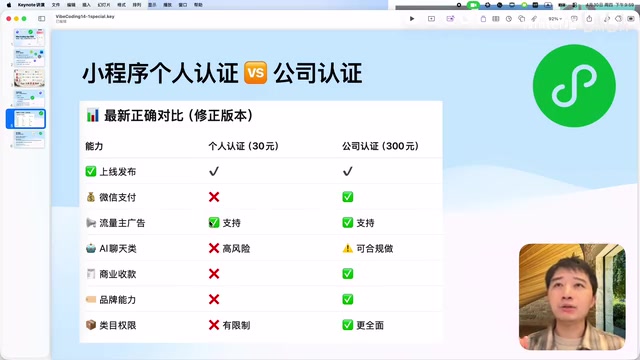Screen dimensions: 640x360
Task: Click the green mini program logo
Action: click(574, 86)
